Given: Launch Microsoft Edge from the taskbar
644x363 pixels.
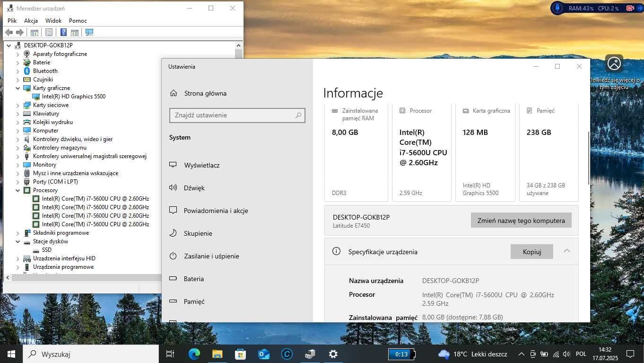Looking at the screenshot, I should [194, 354].
